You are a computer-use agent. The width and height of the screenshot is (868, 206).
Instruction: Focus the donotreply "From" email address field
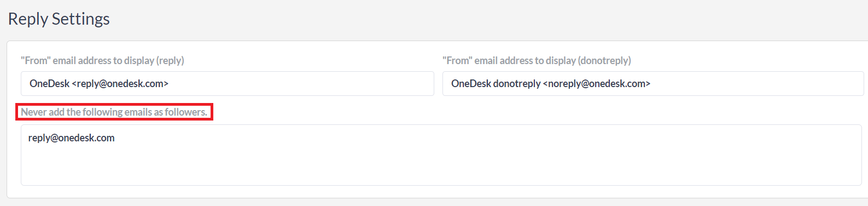pyautogui.click(x=653, y=83)
